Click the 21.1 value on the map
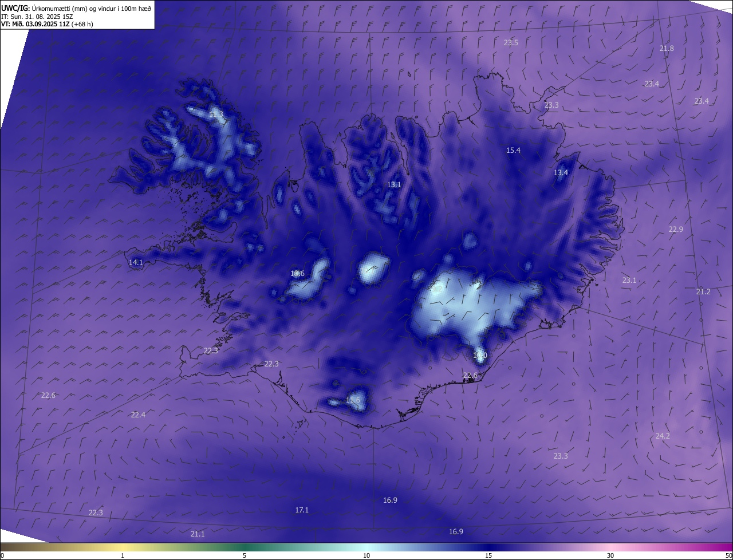 click(197, 534)
